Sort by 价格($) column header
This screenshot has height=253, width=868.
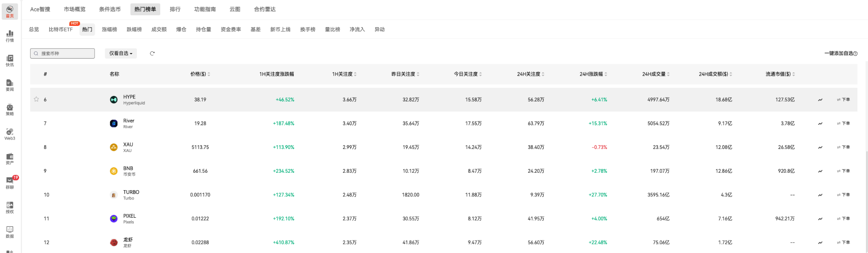coord(200,74)
